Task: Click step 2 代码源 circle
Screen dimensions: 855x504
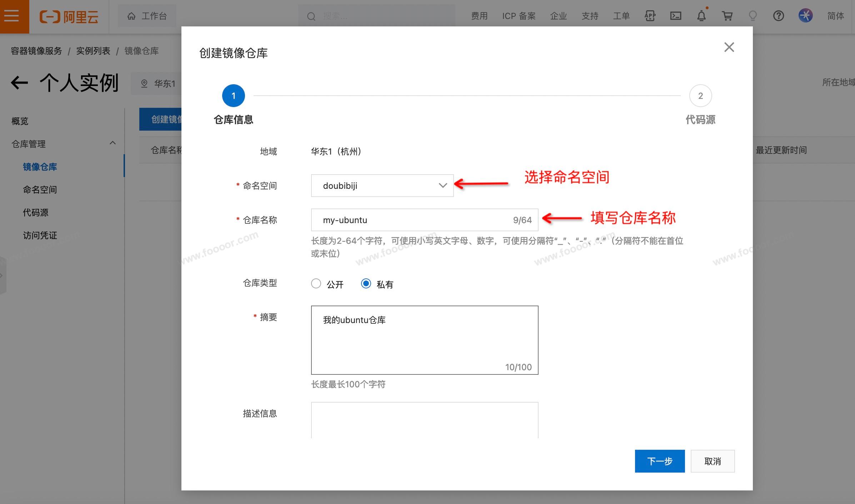Action: 700,96
